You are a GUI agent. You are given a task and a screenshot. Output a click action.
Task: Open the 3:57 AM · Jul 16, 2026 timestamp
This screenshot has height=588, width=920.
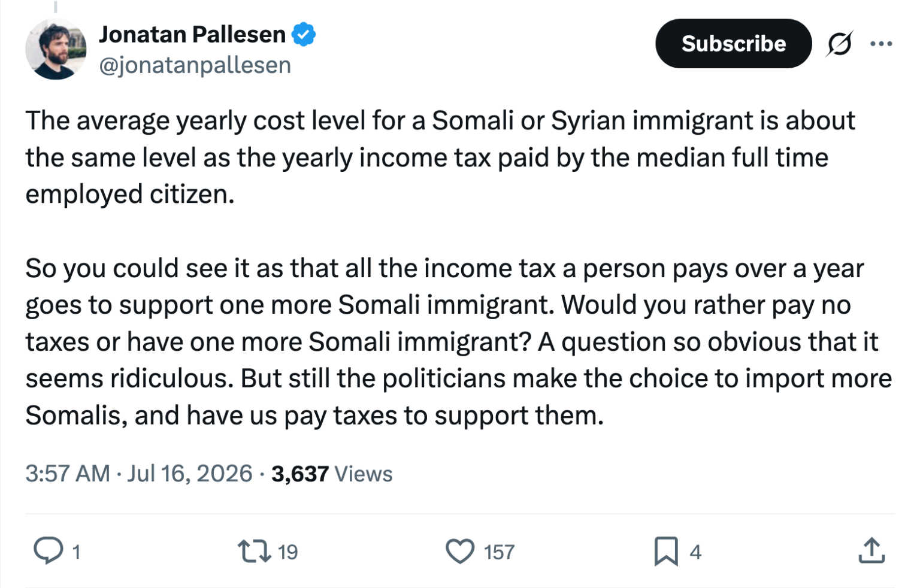(x=139, y=474)
